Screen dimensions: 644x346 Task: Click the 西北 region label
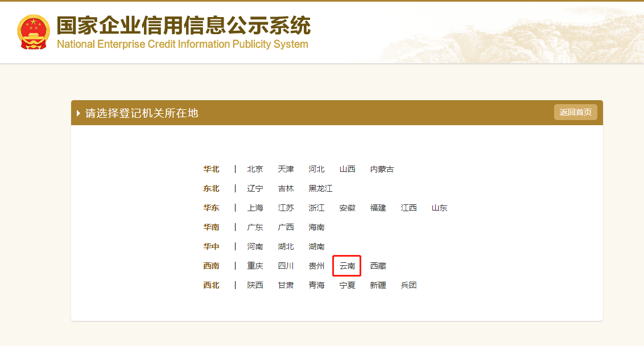pyautogui.click(x=211, y=285)
